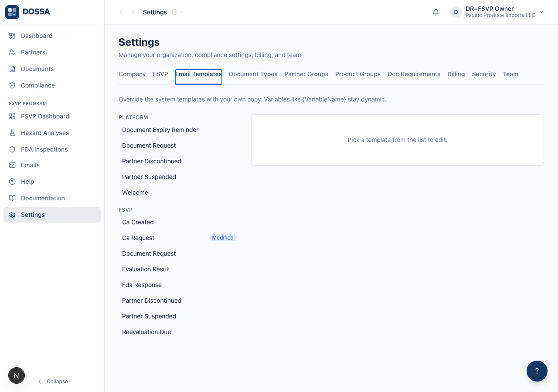This screenshot has width=558, height=392.
Task: Open the Security tab
Action: tap(484, 74)
